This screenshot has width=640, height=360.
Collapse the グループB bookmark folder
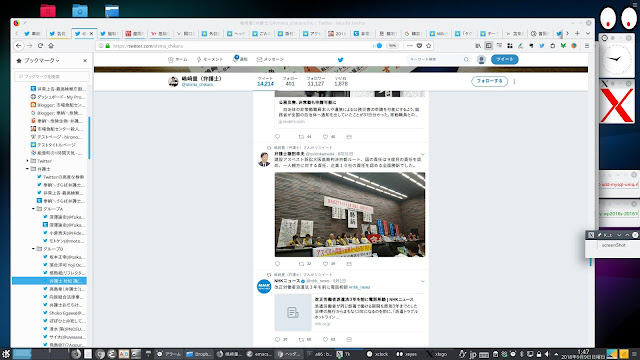tap(33, 249)
